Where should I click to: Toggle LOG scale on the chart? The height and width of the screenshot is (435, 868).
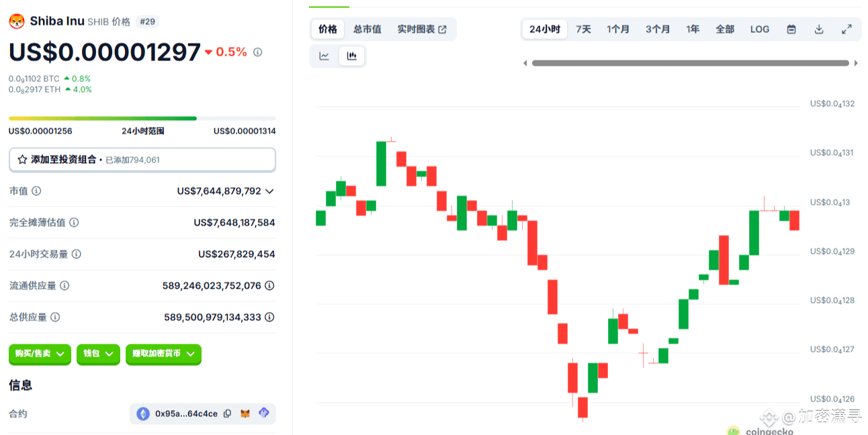(x=760, y=29)
